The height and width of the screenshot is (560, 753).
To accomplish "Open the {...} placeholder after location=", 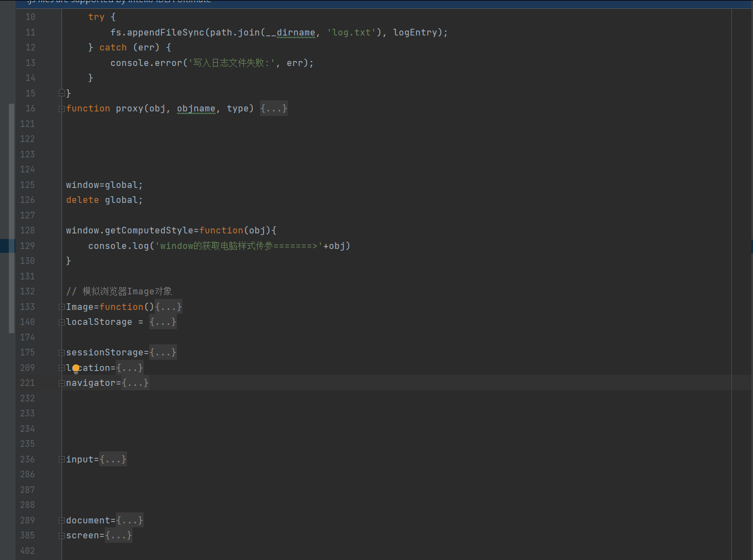I will point(130,368).
